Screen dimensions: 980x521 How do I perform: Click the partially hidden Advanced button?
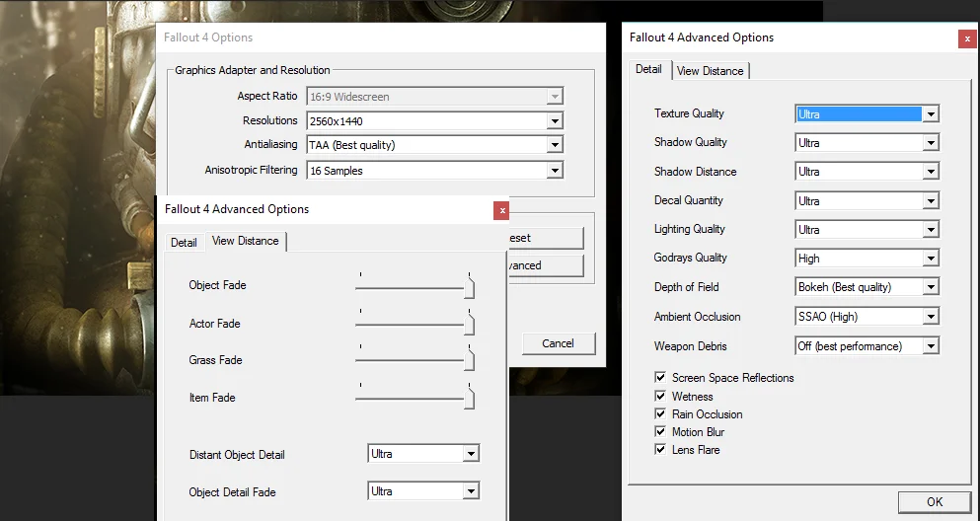(546, 265)
